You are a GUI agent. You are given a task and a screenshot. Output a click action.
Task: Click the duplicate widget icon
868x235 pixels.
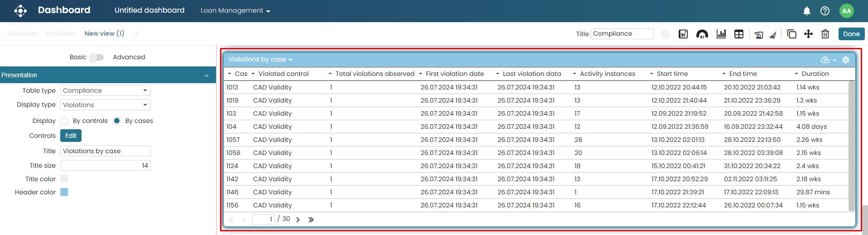pos(791,34)
